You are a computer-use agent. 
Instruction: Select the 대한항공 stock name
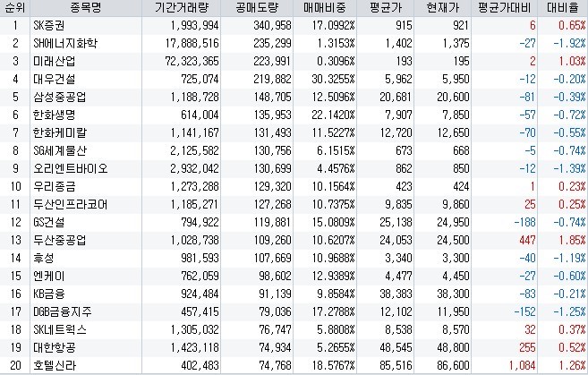pyautogui.click(x=55, y=347)
